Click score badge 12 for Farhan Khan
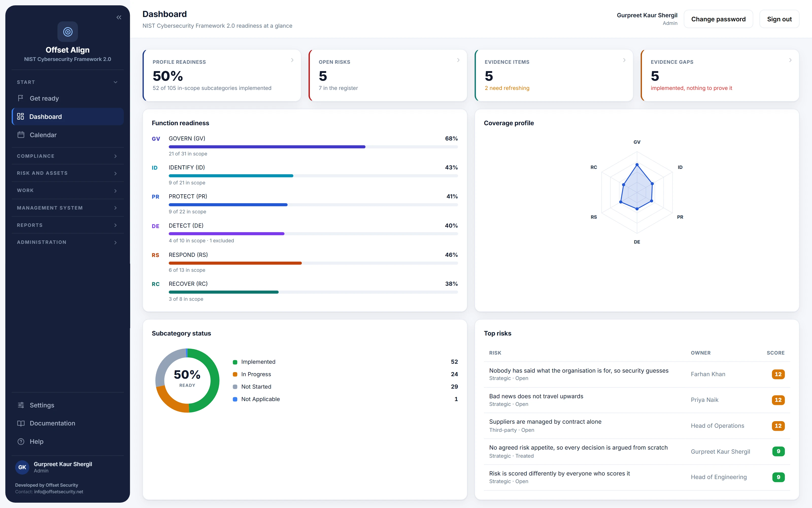 point(778,374)
